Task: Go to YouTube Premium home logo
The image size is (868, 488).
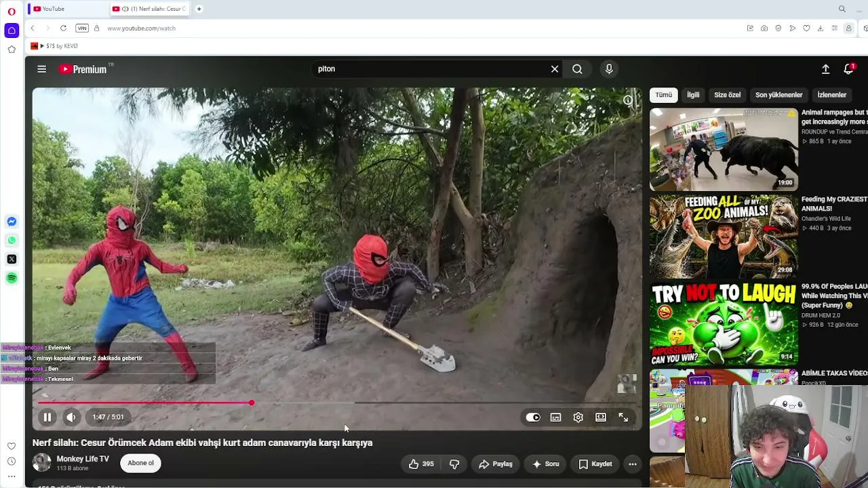Action: pos(83,69)
